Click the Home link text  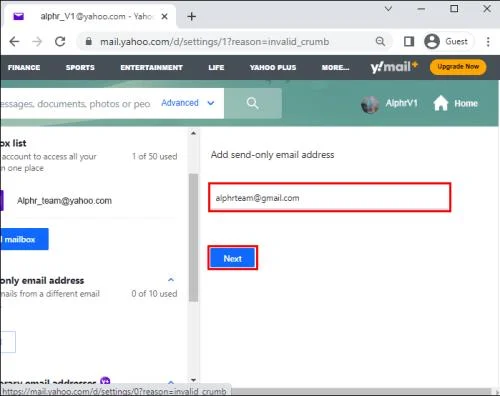point(466,103)
